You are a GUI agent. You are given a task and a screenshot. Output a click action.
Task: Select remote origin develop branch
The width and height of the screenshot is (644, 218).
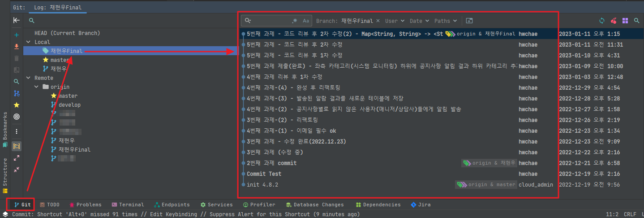click(x=66, y=105)
